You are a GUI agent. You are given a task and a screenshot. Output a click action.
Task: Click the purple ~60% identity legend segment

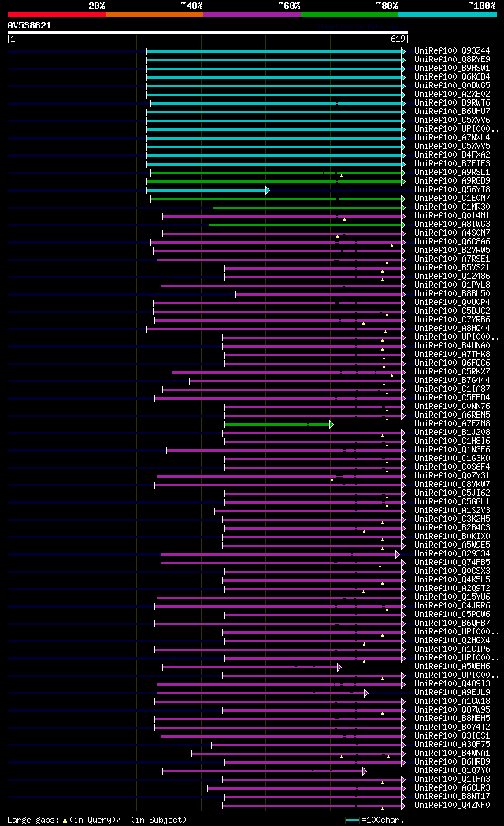coord(251,14)
